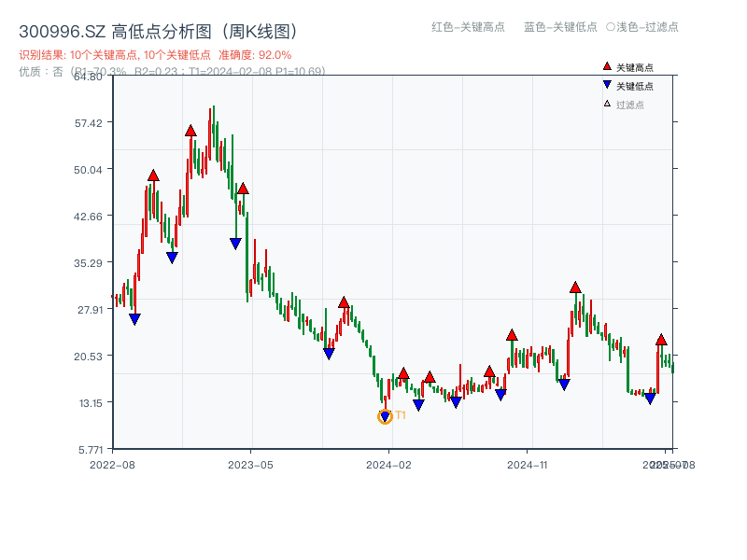
Task: Click the 5.771 y-axis label
Action: pyautogui.click(x=91, y=450)
